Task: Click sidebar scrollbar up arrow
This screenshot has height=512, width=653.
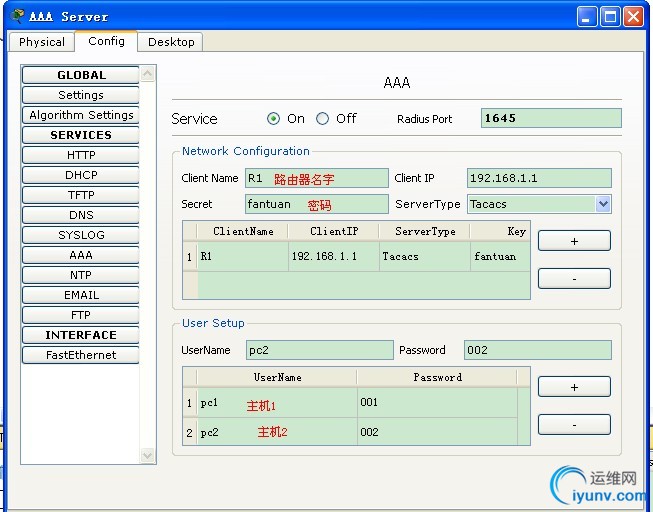Action: click(x=147, y=74)
